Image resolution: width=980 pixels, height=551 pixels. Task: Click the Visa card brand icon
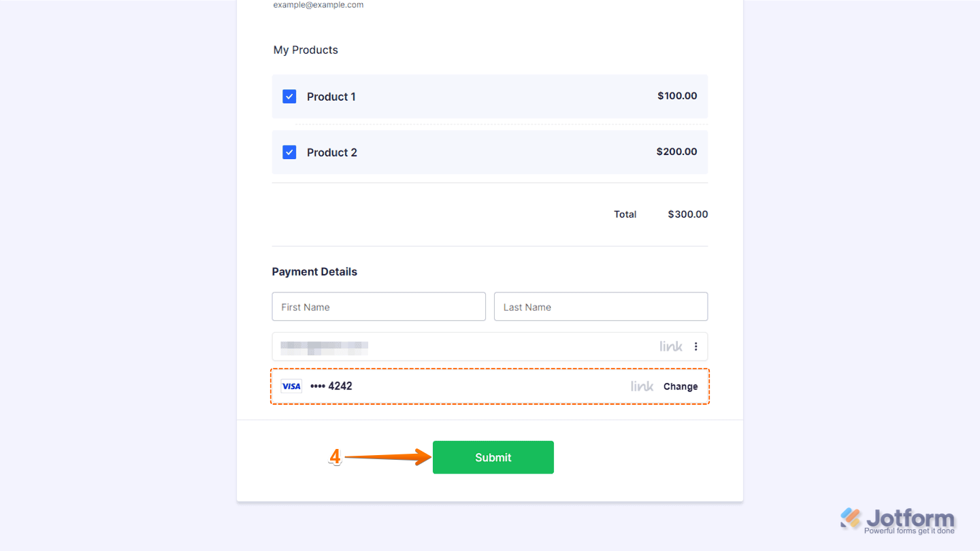tap(291, 386)
